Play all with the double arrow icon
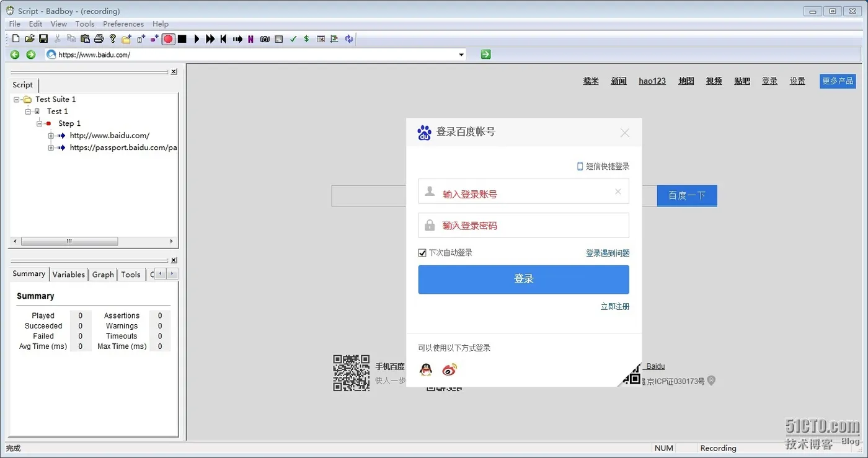The height and width of the screenshot is (458, 868). click(x=210, y=39)
